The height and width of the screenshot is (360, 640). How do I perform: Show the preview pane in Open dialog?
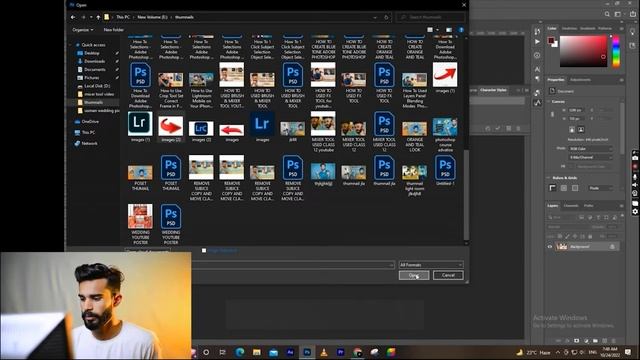449,30
